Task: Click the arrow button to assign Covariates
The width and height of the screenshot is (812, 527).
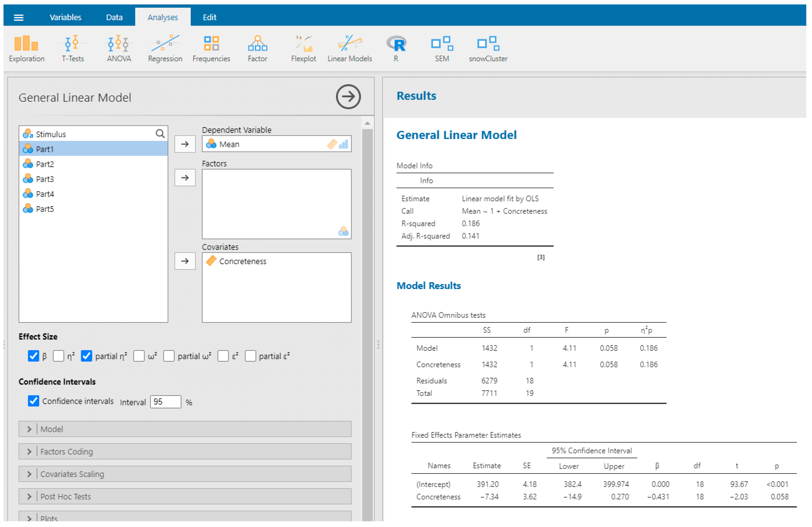Action: (x=185, y=261)
